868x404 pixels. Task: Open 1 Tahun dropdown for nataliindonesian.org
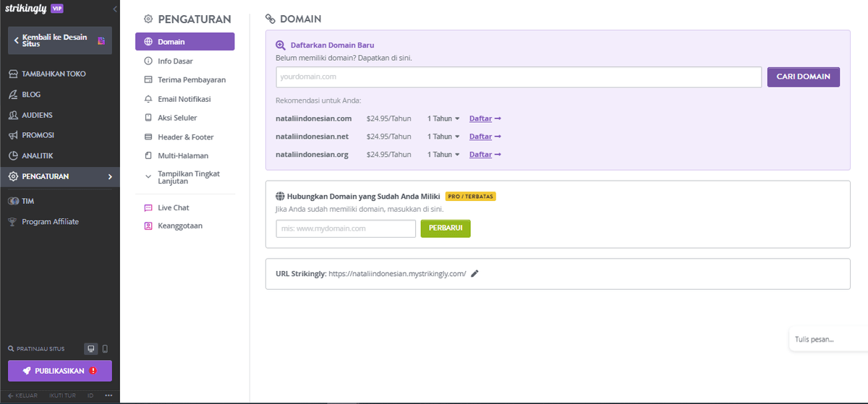[443, 155]
